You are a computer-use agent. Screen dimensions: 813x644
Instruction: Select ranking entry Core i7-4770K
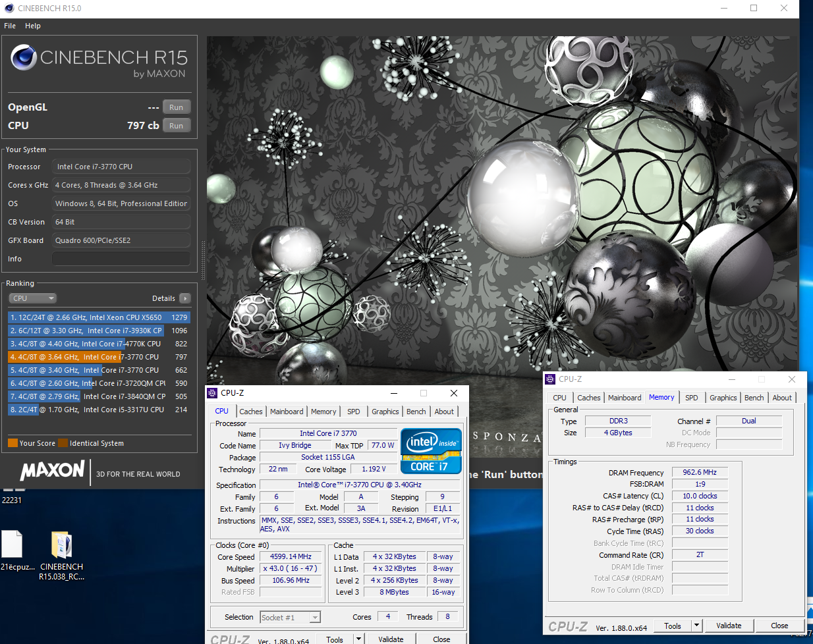[x=99, y=344]
